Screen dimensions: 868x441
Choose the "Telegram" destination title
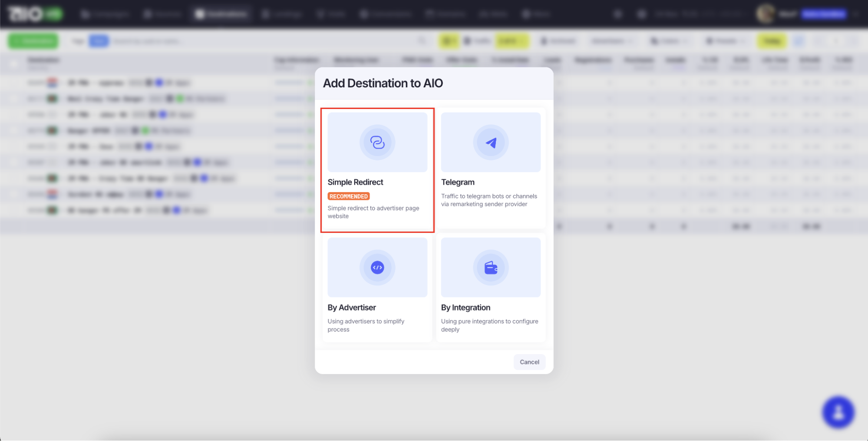click(x=458, y=182)
